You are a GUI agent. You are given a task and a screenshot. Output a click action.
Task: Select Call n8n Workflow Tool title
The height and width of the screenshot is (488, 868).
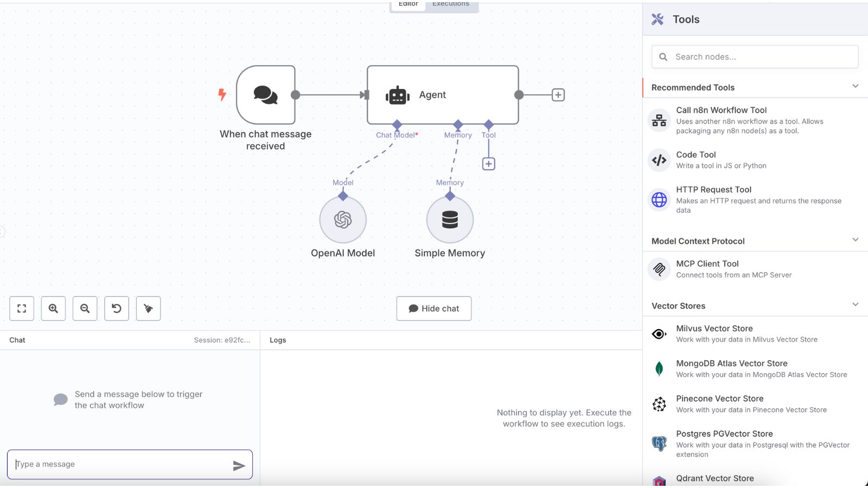(722, 110)
